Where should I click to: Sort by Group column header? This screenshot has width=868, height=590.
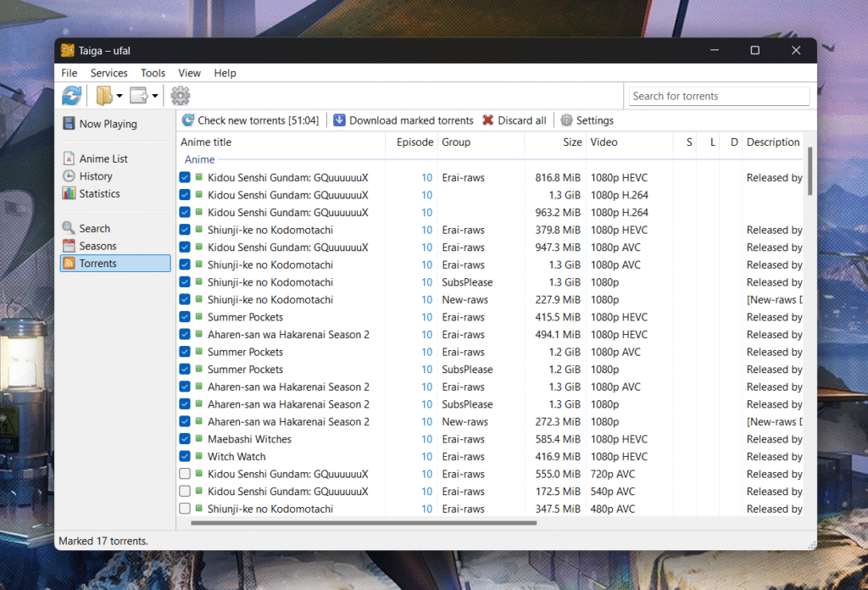tap(481, 142)
